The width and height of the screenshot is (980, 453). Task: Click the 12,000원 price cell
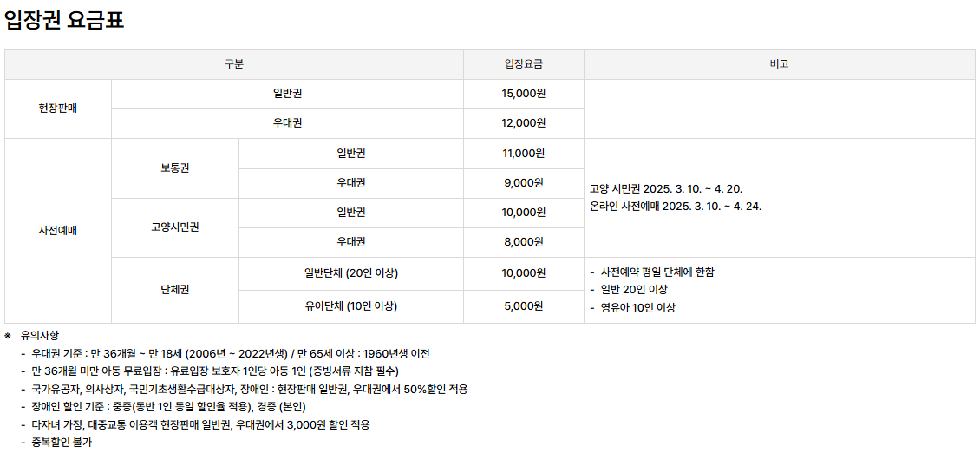pyautogui.click(x=524, y=124)
